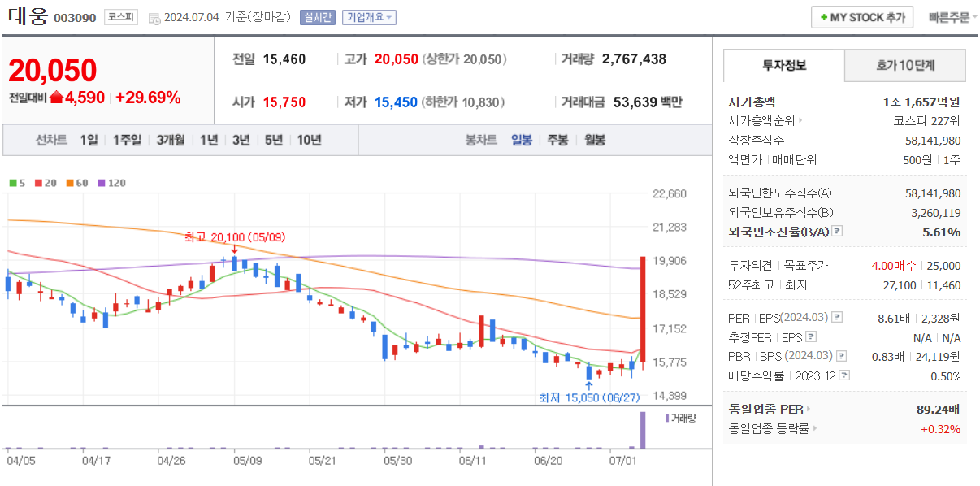Select the 3년 line chart period

click(241, 140)
